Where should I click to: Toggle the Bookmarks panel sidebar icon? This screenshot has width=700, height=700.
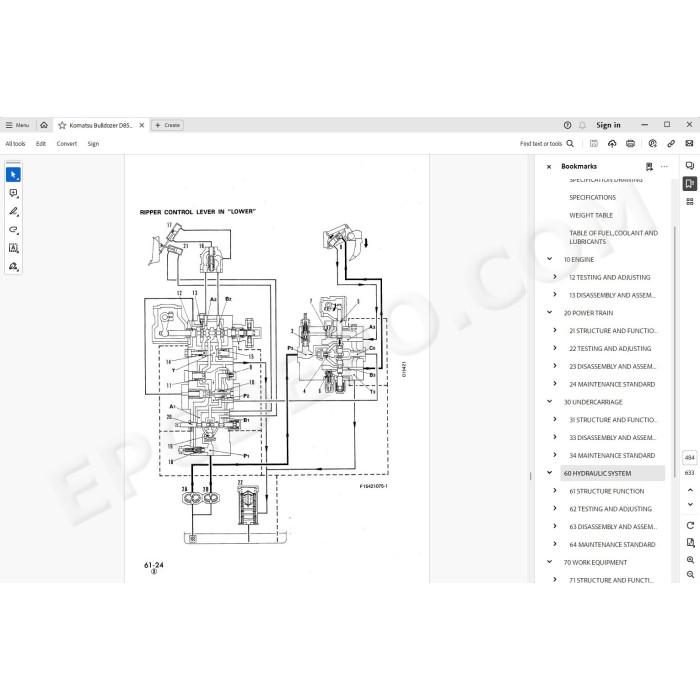tap(690, 184)
